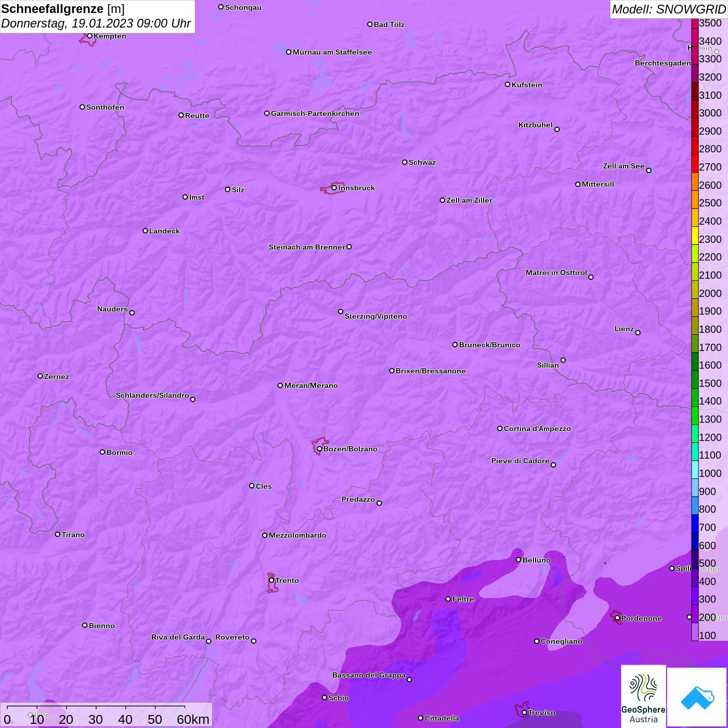Select the Lienz location dot
728x728 pixels.
coord(638,333)
